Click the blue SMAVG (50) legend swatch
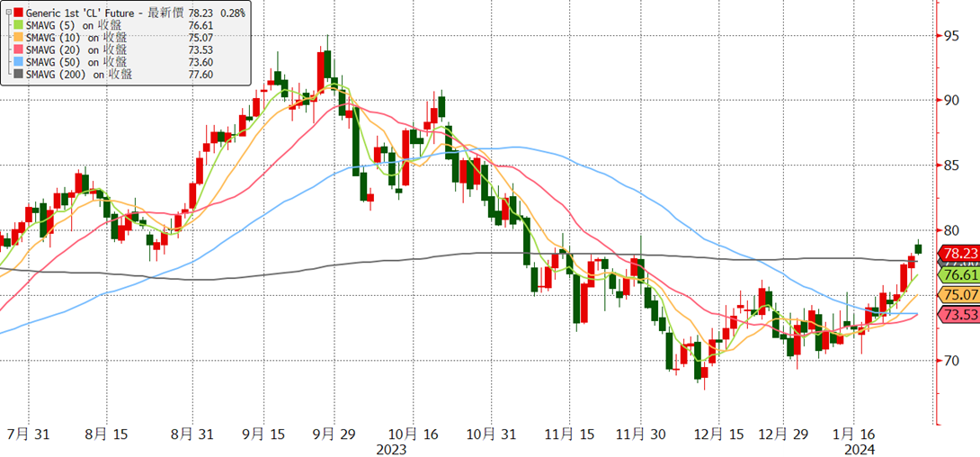980x457 pixels. (x=19, y=62)
